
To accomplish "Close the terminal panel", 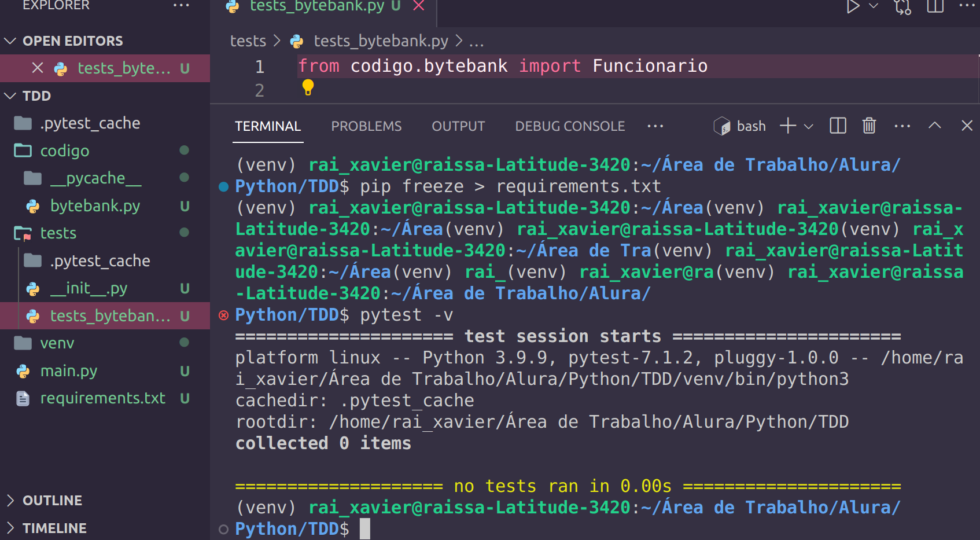I will [x=967, y=126].
